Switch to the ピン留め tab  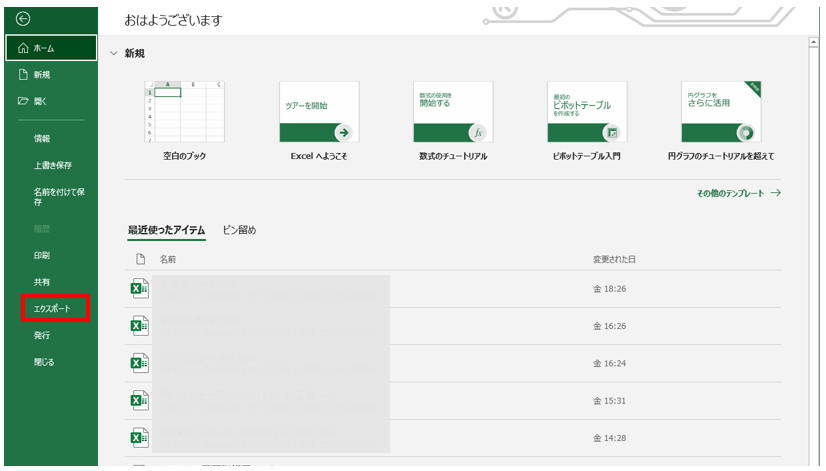tap(239, 231)
